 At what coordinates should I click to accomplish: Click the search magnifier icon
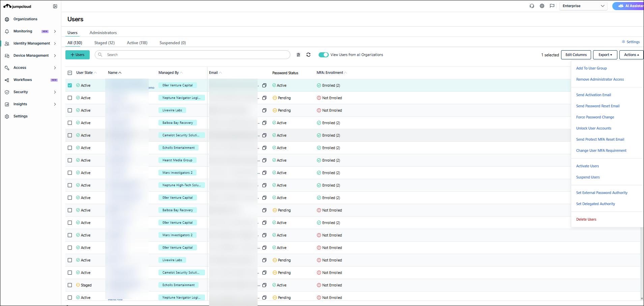click(x=100, y=55)
